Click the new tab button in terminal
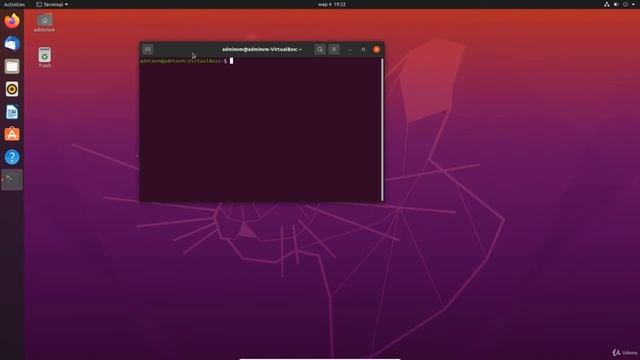 [148, 49]
